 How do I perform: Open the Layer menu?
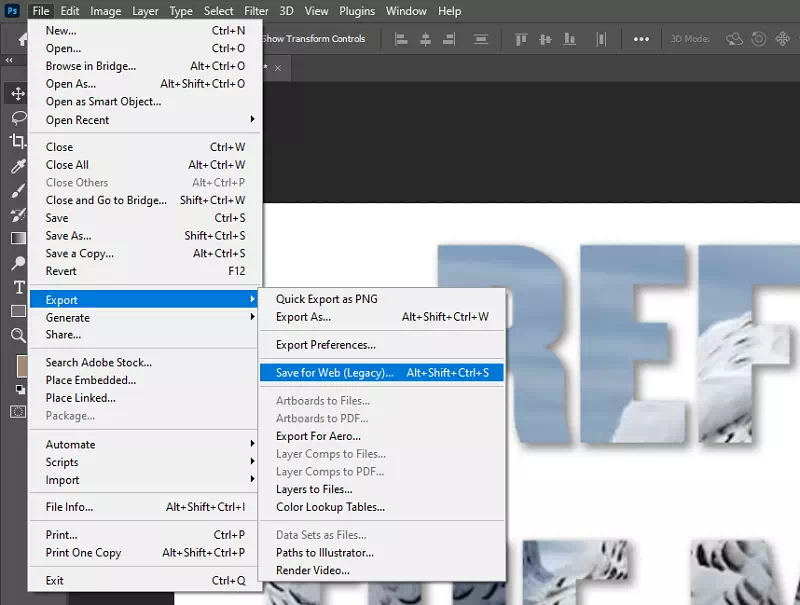tap(145, 11)
